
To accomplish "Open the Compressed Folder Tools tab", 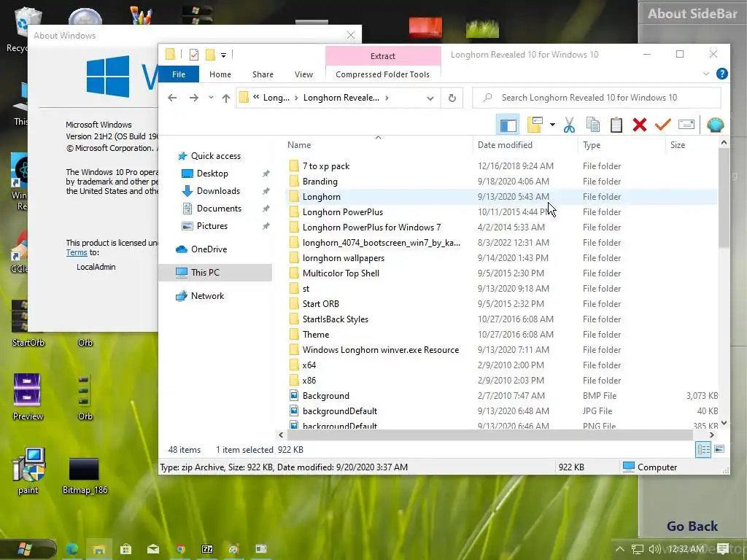I will pyautogui.click(x=382, y=74).
